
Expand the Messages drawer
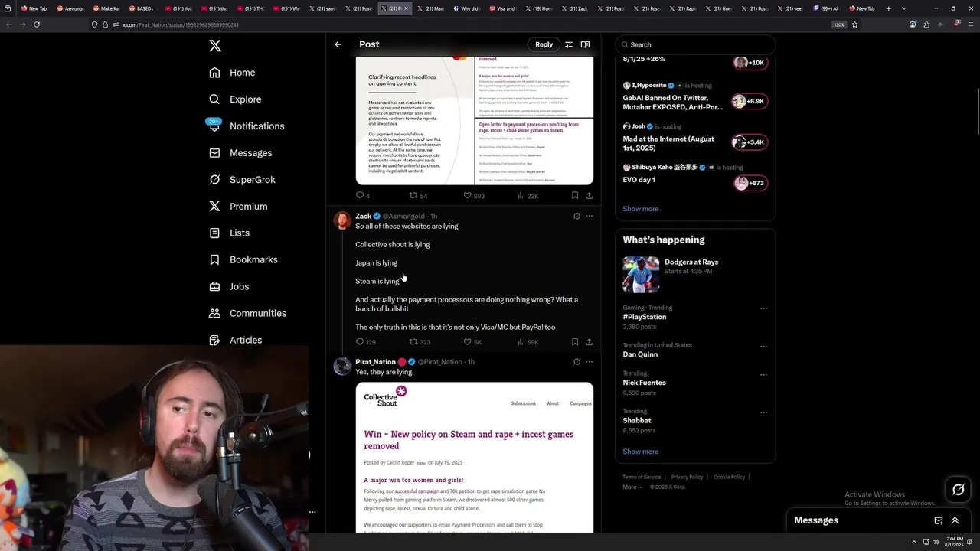click(955, 520)
